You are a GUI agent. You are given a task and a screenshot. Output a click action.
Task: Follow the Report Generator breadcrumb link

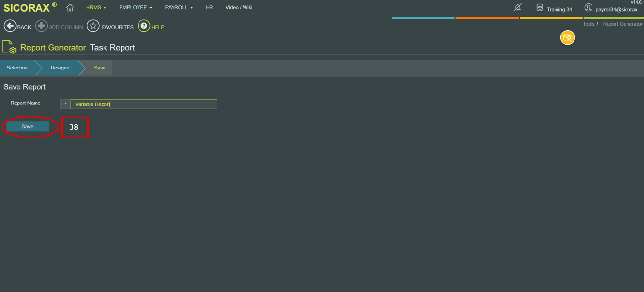(x=623, y=24)
